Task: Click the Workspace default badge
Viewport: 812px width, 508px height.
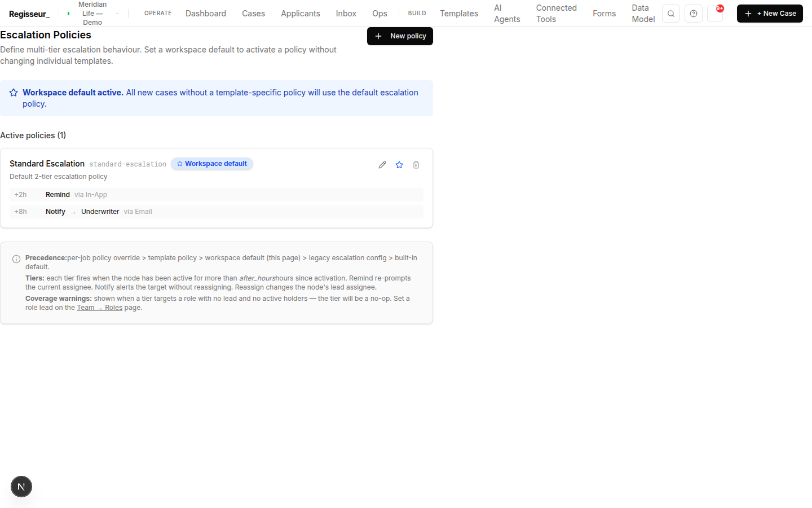Action: point(212,164)
